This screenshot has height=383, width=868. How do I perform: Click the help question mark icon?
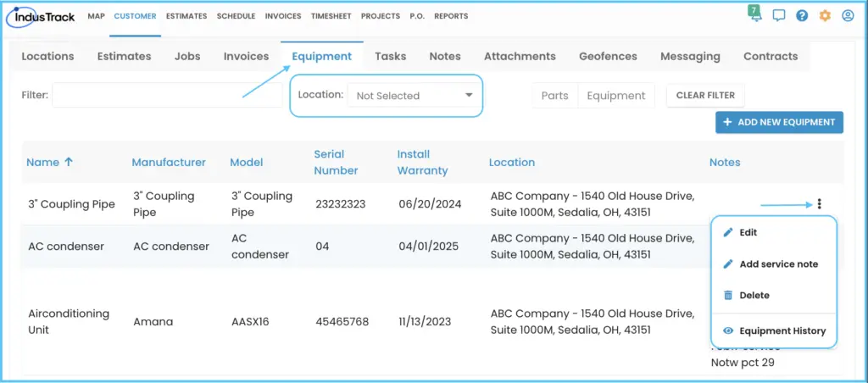(x=802, y=16)
